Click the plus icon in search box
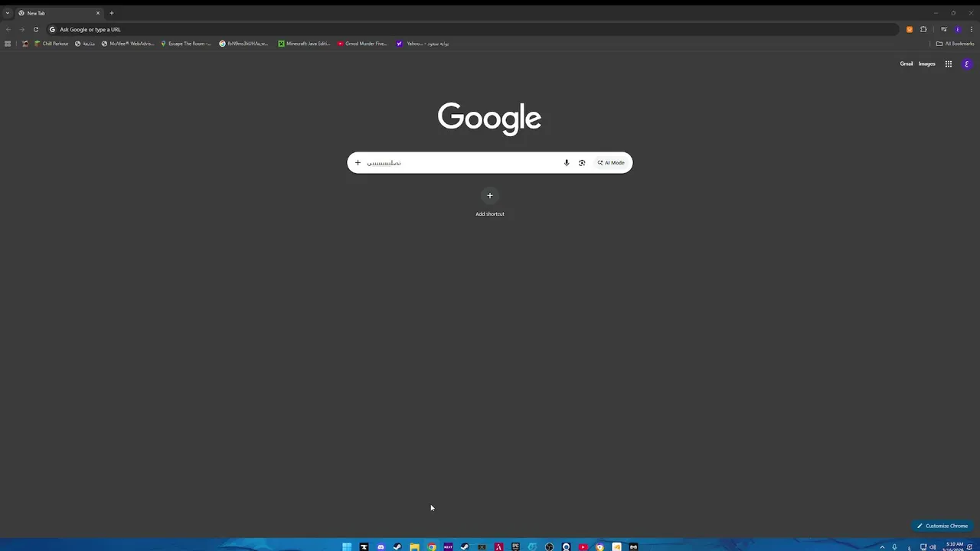Viewport: 980px width, 551px height. [358, 162]
